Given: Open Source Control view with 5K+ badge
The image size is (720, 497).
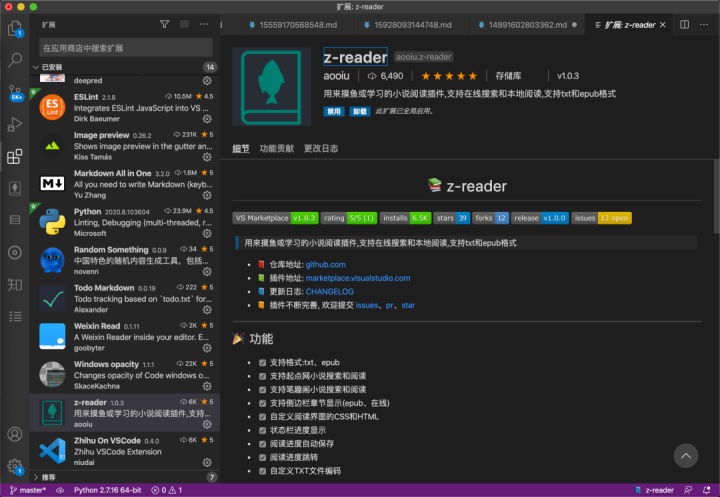Looking at the screenshot, I should tap(15, 92).
